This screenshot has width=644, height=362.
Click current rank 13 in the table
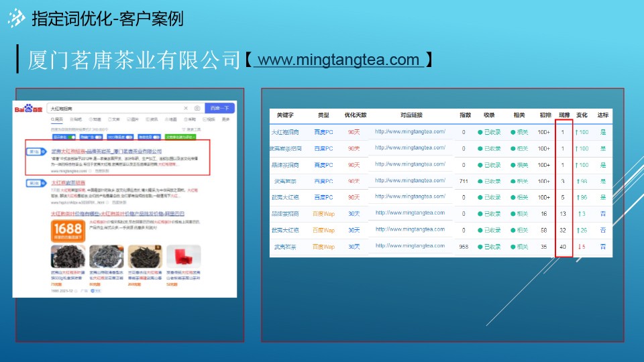(563, 214)
